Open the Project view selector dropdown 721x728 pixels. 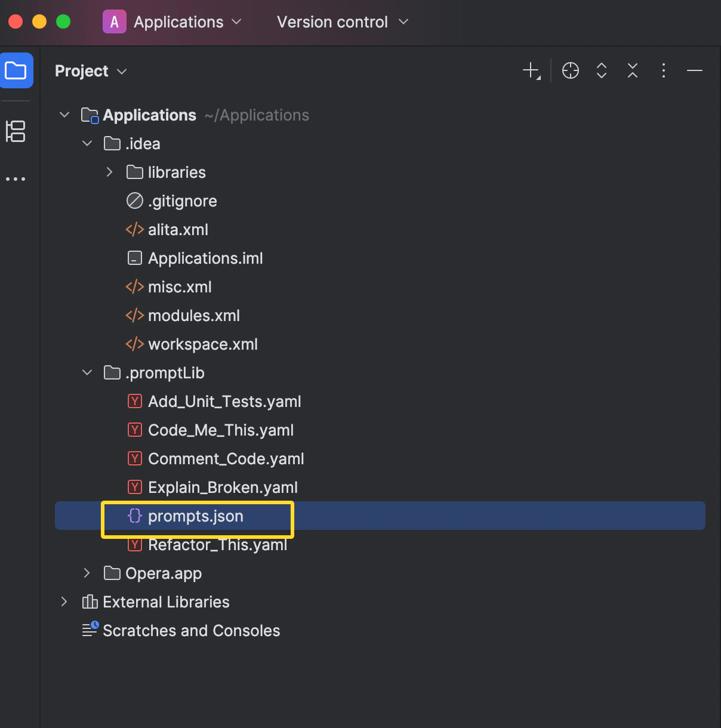pyautogui.click(x=91, y=71)
